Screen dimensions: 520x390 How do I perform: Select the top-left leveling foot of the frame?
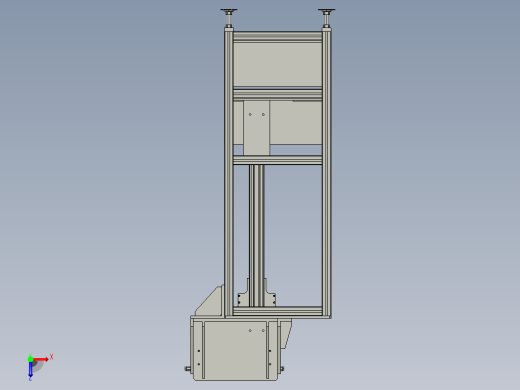point(229,18)
